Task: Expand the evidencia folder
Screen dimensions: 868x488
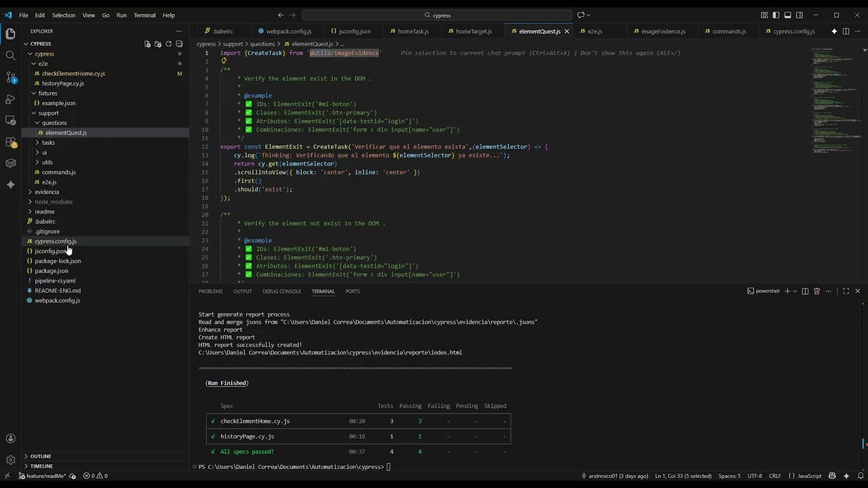Action: tap(47, 192)
